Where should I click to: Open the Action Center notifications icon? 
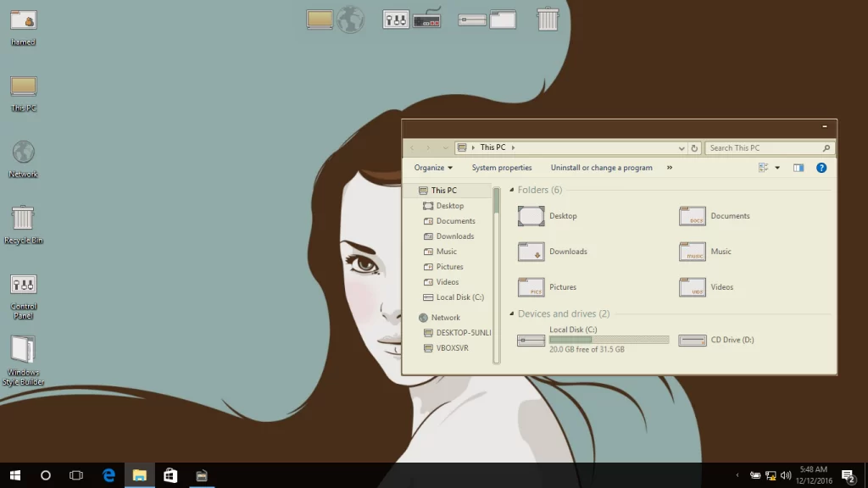tap(848, 475)
